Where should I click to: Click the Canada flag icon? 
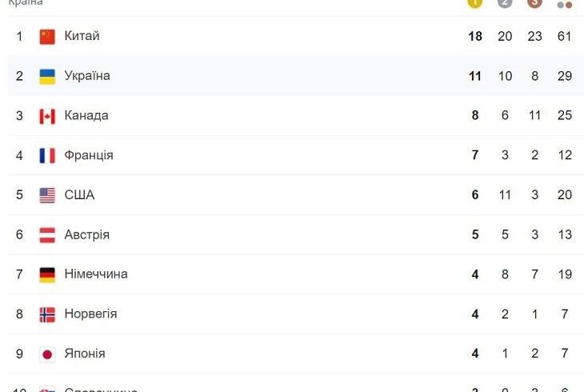(x=47, y=116)
